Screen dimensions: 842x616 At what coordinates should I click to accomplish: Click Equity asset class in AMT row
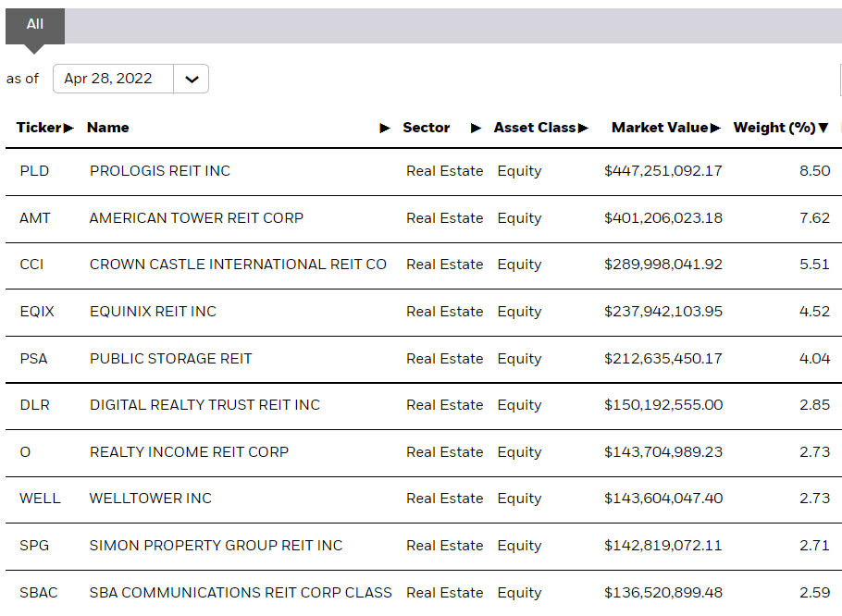(519, 219)
